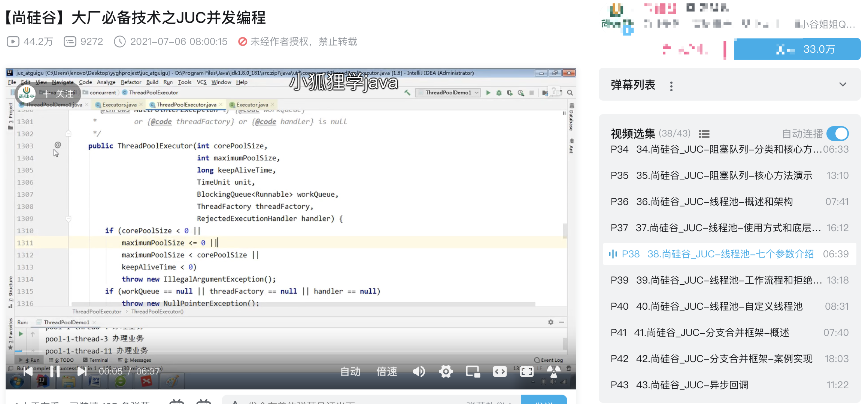The width and height of the screenshot is (868, 404).
Task: Turn off 自动连播 autoplay switch
Action: coord(837,134)
